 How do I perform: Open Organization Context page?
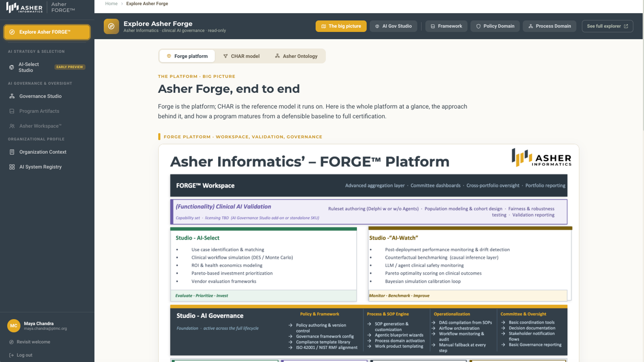pos(47,152)
